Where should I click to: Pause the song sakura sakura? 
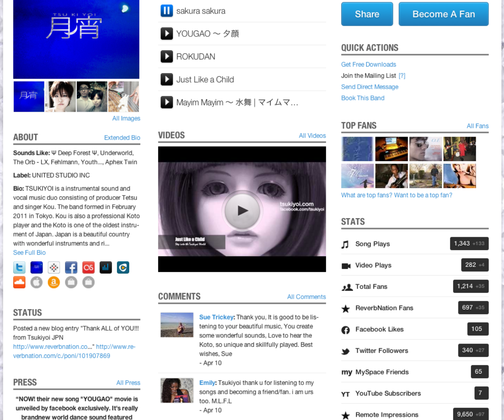coord(167,11)
